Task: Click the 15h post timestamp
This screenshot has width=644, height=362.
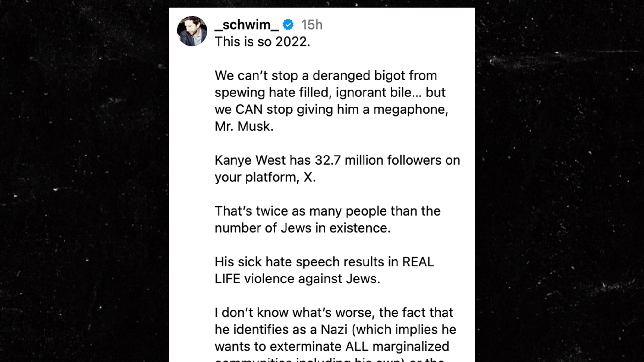Action: pyautogui.click(x=312, y=25)
